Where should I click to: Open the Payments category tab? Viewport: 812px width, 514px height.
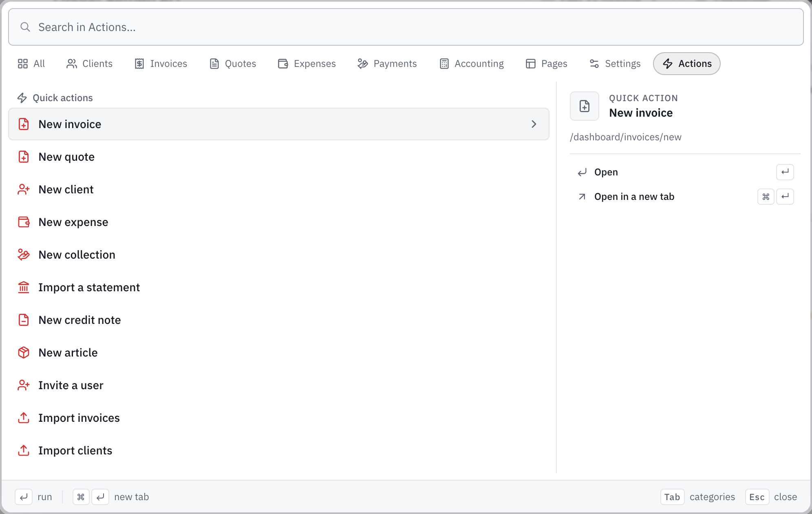[x=387, y=64]
